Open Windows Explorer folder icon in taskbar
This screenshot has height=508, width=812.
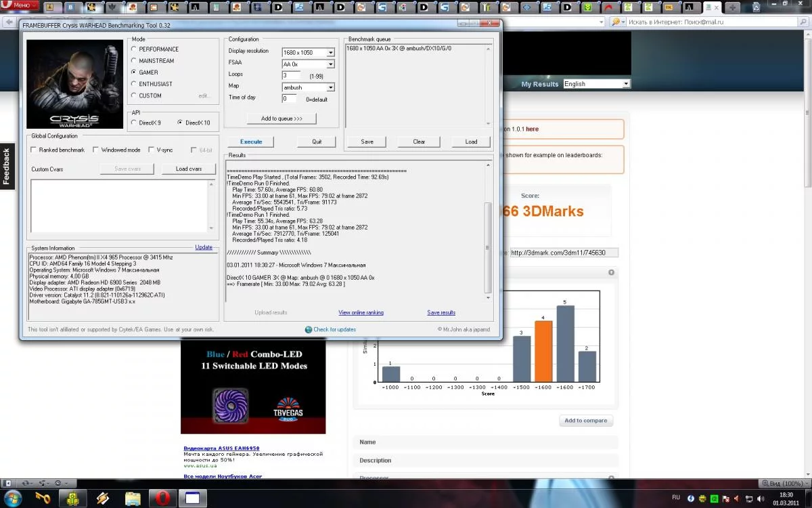pyautogui.click(x=133, y=498)
